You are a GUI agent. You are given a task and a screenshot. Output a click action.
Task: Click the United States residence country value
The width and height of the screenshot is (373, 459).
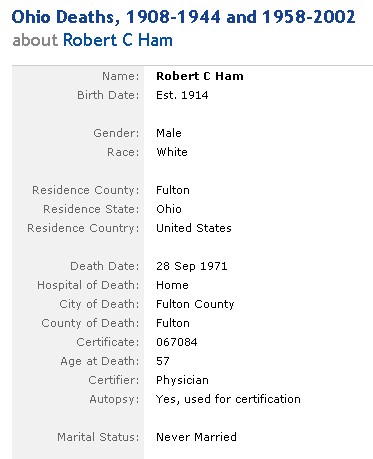(x=194, y=228)
